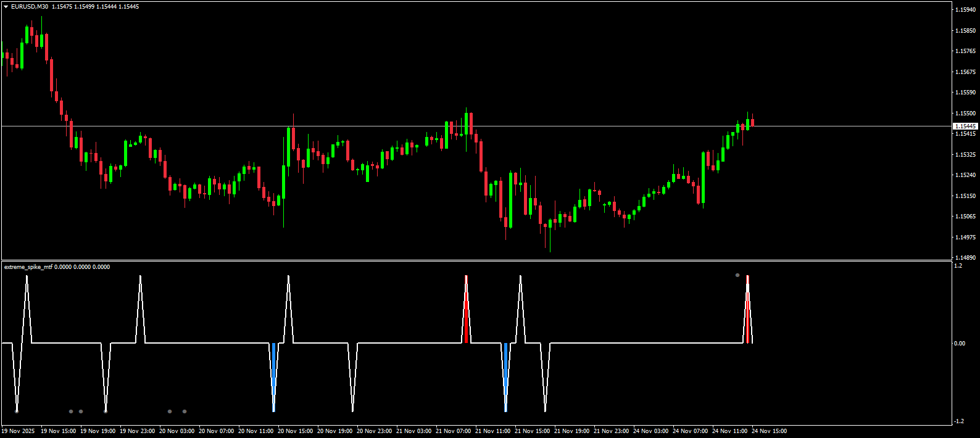The width and height of the screenshot is (980, 438).
Task: Click the current price tag 1.15445
Action: point(966,126)
